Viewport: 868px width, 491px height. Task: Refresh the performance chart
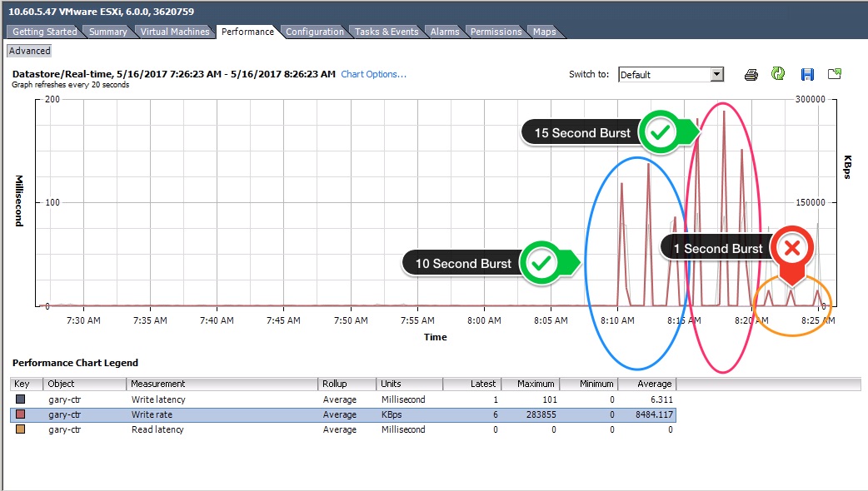pyautogui.click(x=778, y=74)
